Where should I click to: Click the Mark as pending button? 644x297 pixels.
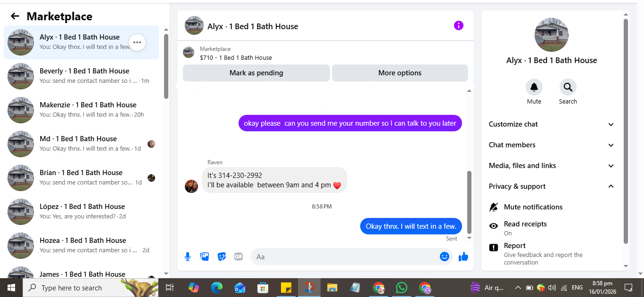[x=256, y=73]
